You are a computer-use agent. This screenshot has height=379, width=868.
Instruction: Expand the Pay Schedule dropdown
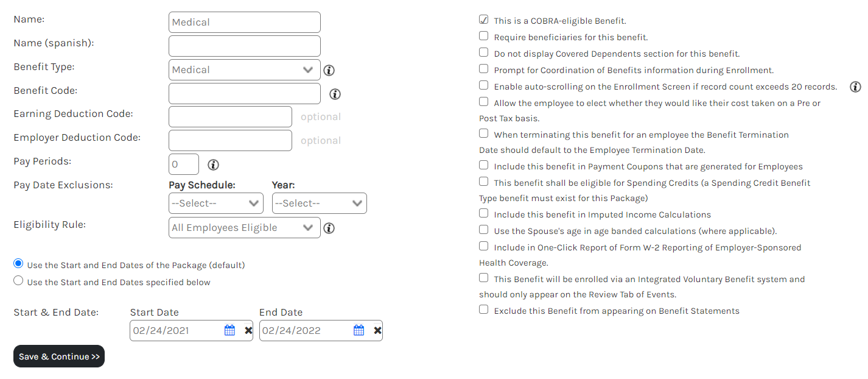click(215, 203)
